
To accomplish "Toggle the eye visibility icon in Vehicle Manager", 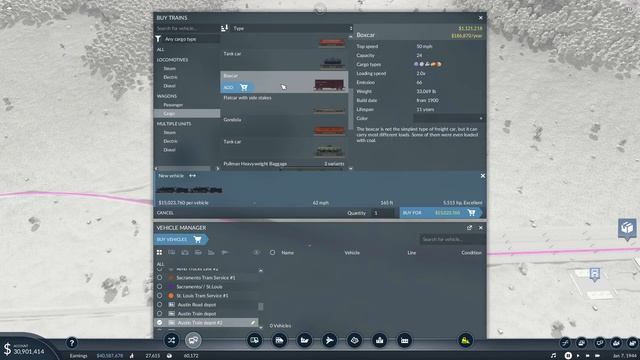I will pyautogui.click(x=256, y=253).
